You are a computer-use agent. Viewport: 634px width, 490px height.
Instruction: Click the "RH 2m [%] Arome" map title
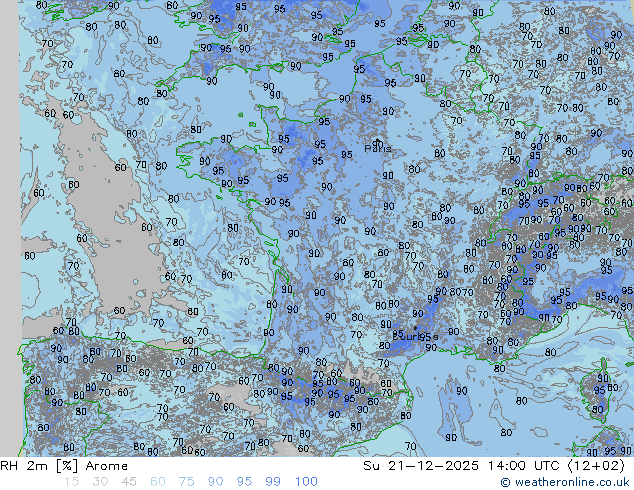64,466
